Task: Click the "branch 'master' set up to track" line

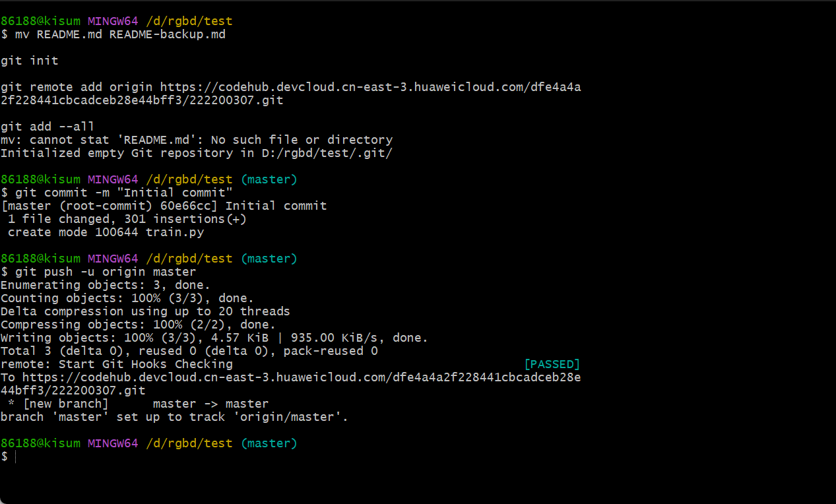Action: pos(174,417)
